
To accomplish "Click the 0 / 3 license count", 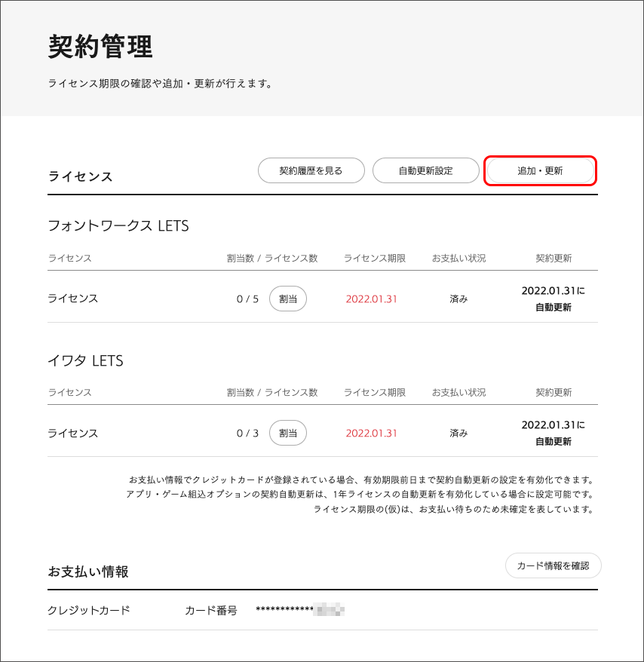I will 247,434.
